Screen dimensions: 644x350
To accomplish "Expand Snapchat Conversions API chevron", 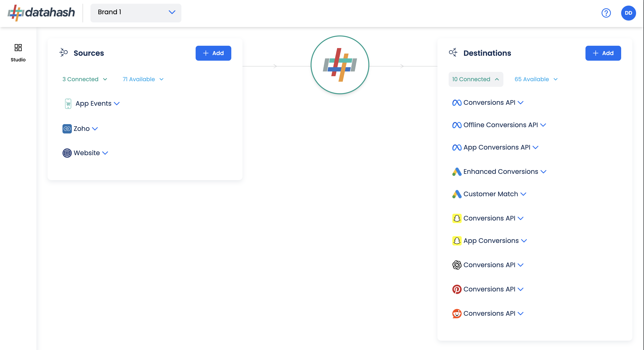I will (521, 218).
